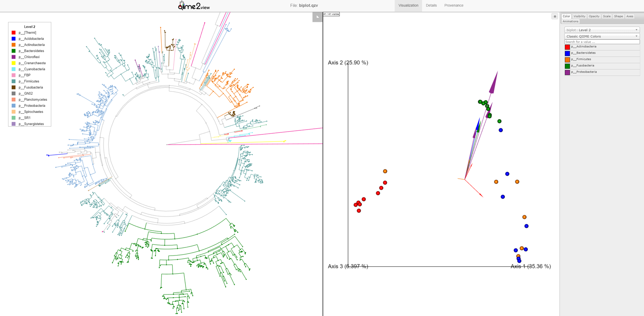644x316 pixels.
Task: Click the Axis 2 (25.90 %) label
Action: coord(348,63)
